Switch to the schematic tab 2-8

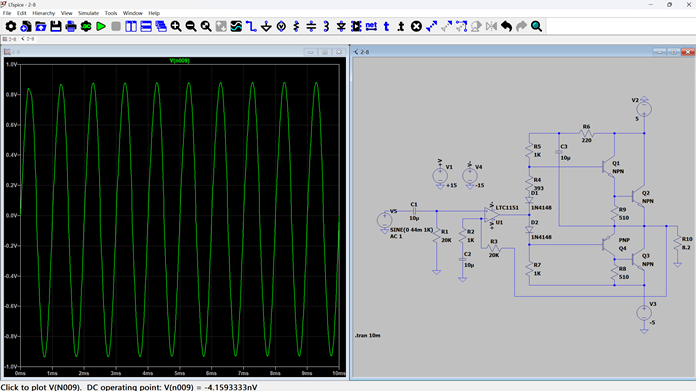pos(28,39)
